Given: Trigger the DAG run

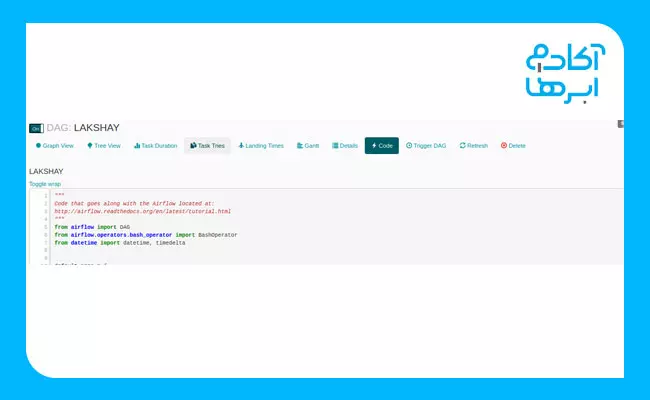Looking at the screenshot, I should 428,146.
